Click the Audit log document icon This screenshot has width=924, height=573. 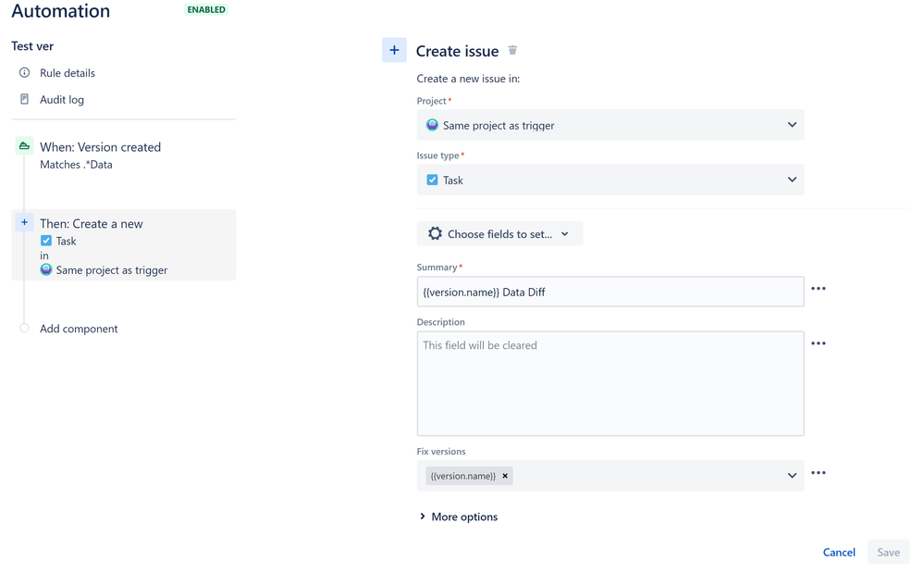[24, 99]
